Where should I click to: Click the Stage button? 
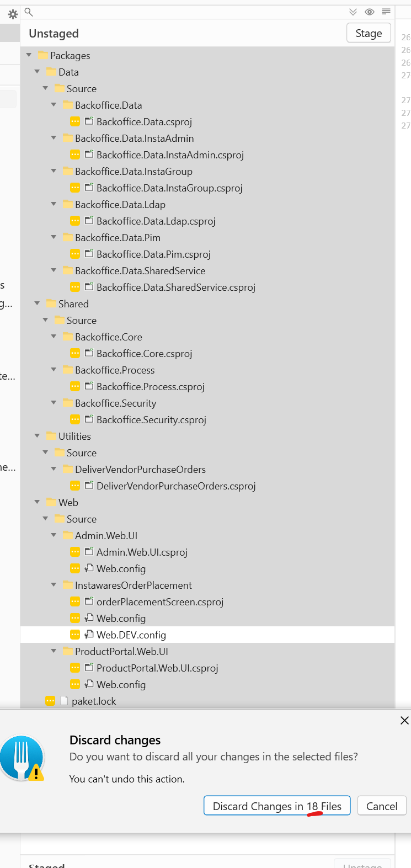pos(369,33)
